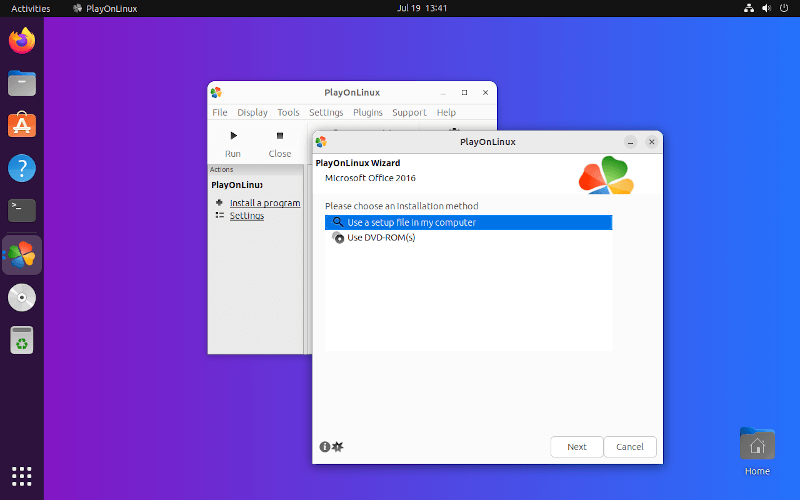The image size is (800, 500).
Task: Click the wizard debug bug icon
Action: point(338,447)
